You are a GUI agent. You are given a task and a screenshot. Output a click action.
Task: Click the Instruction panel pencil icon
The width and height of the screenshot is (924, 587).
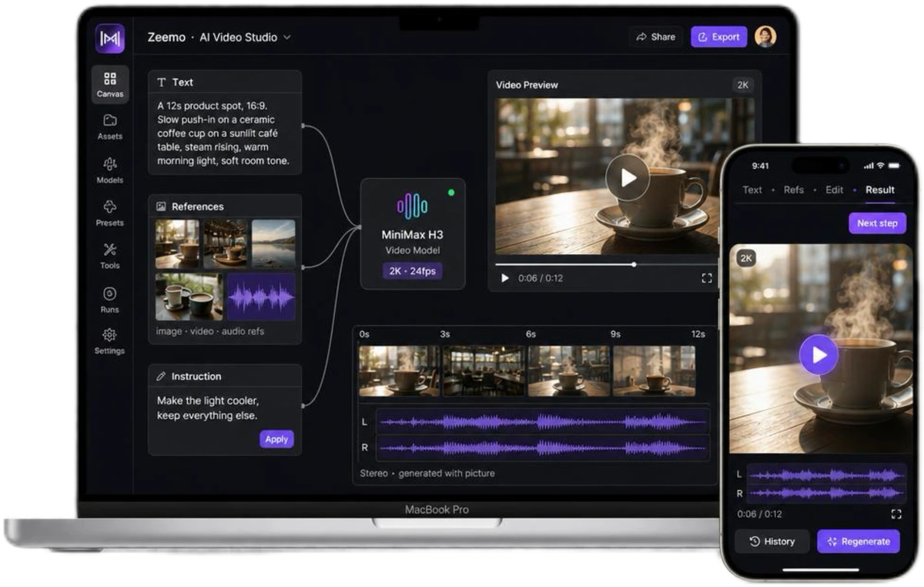click(162, 377)
